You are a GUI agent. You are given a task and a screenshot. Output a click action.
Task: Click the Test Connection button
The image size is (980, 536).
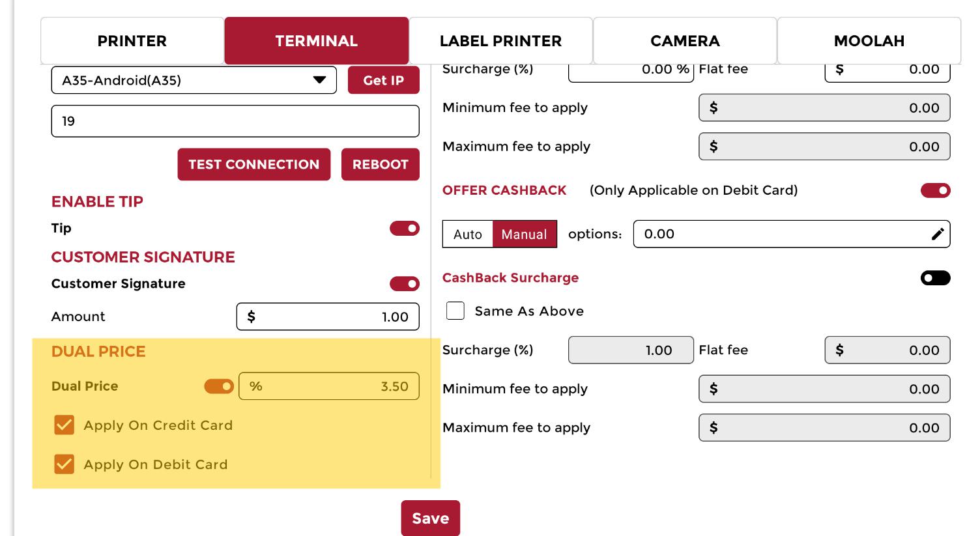pyautogui.click(x=253, y=164)
